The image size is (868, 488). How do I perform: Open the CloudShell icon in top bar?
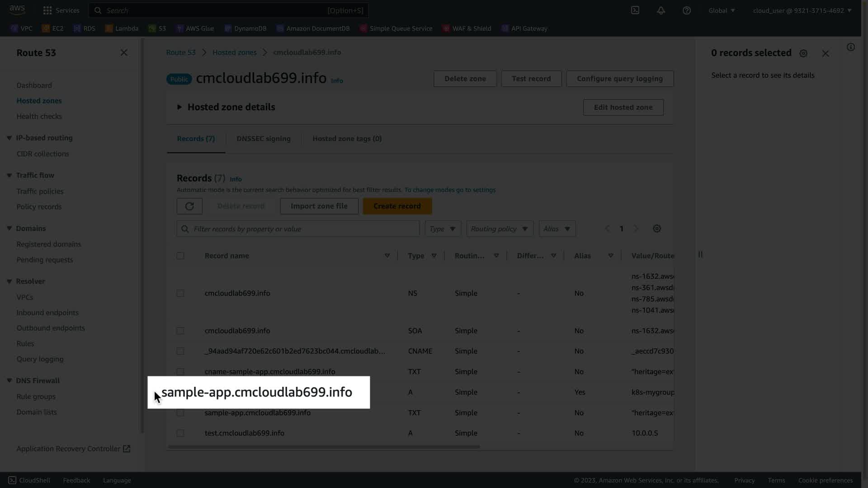(635, 10)
